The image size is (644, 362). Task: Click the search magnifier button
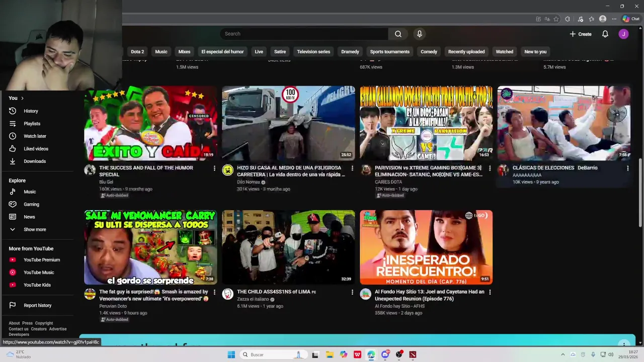tap(398, 34)
